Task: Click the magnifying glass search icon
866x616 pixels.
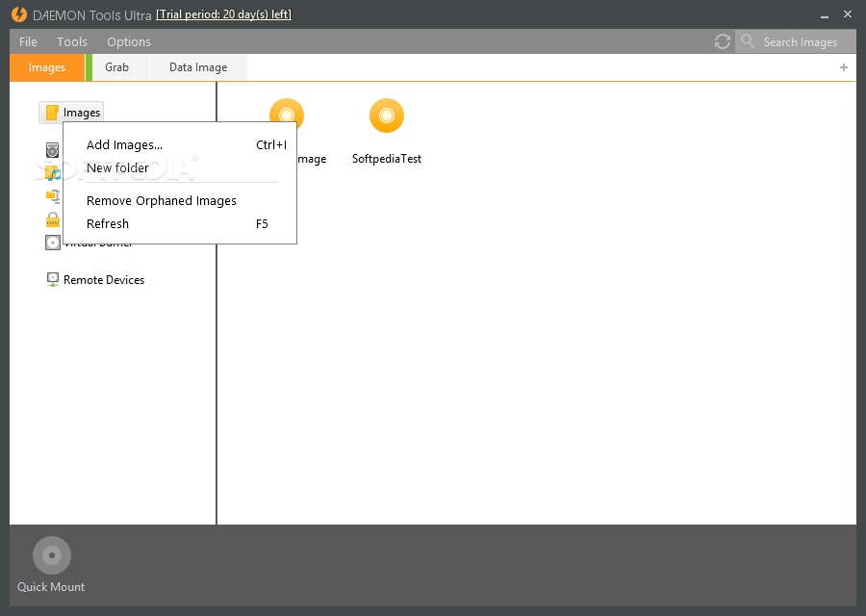Action: 748,41
